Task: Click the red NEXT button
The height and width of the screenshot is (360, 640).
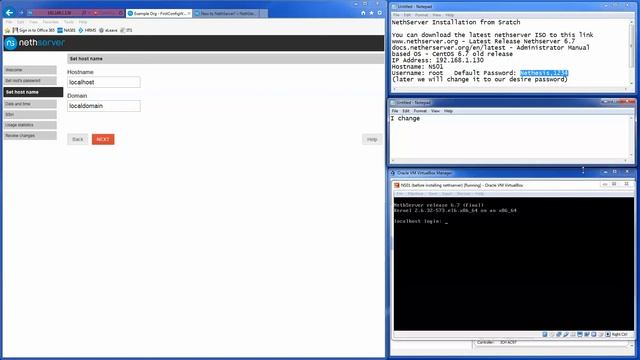Action: 103,140
